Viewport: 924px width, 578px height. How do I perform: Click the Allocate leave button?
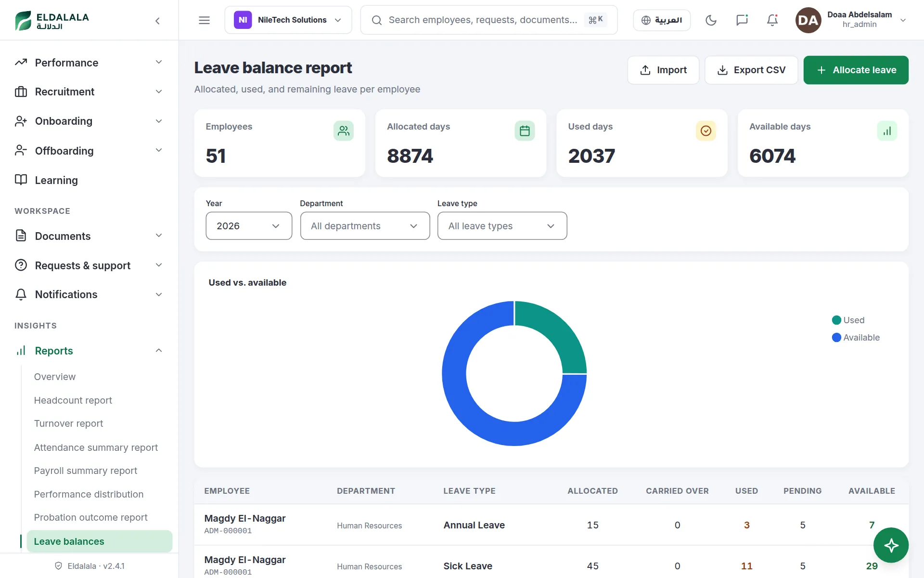point(856,70)
